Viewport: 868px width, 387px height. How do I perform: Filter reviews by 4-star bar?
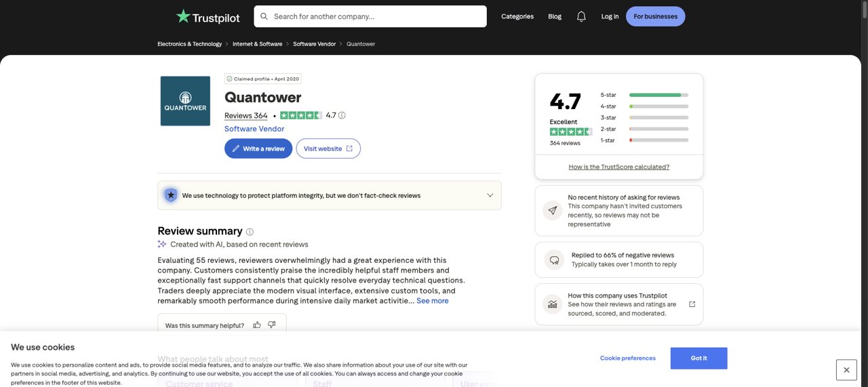644,106
